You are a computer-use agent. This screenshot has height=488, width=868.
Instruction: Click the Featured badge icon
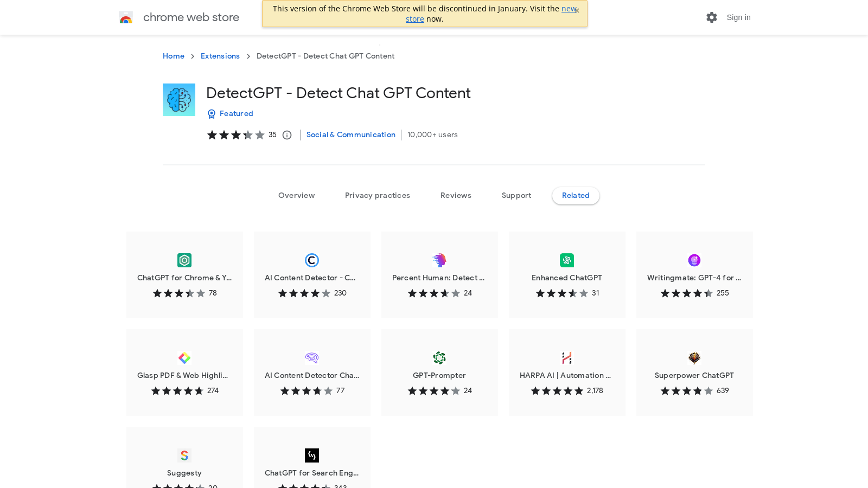(212, 114)
